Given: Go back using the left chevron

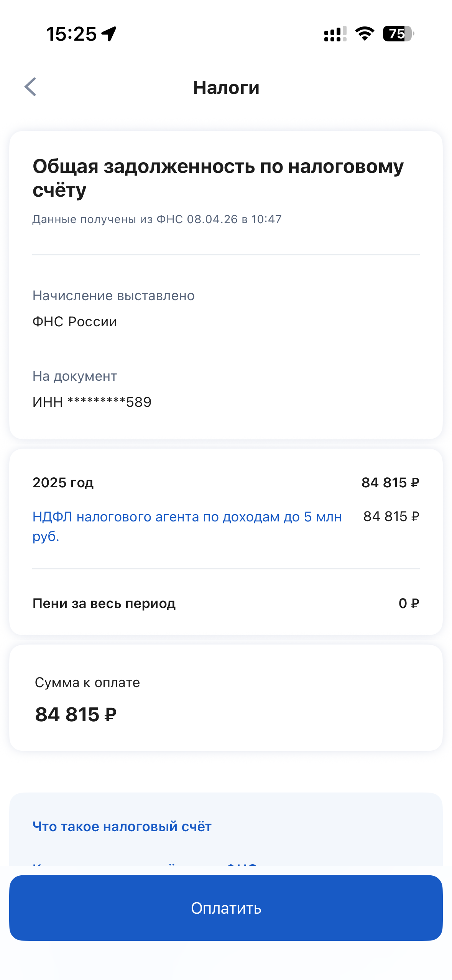Looking at the screenshot, I should (x=30, y=87).
